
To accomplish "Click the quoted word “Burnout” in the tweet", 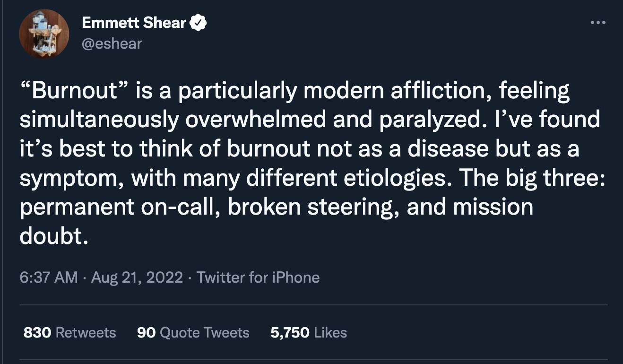I will 76,91.
